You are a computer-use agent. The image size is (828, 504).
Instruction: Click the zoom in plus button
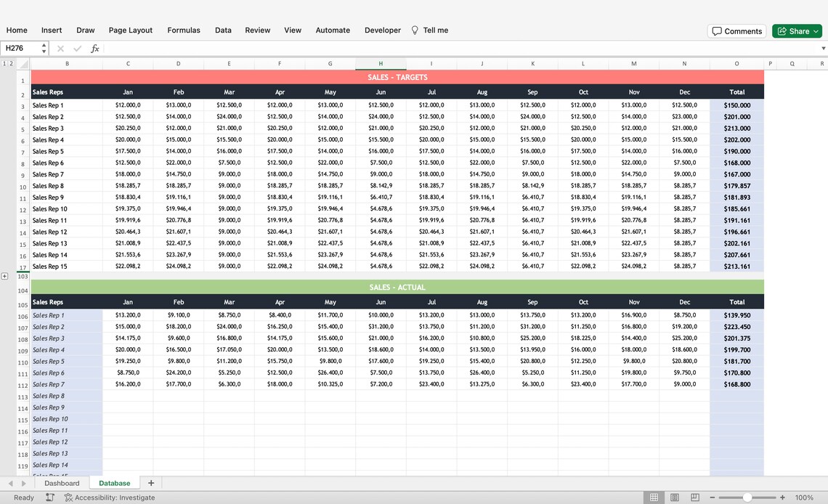click(x=782, y=497)
